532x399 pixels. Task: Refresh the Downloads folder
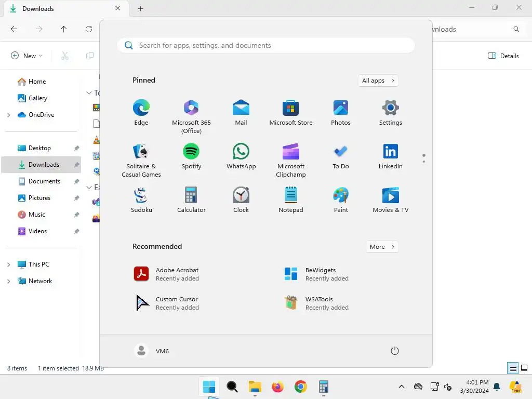tap(88, 29)
